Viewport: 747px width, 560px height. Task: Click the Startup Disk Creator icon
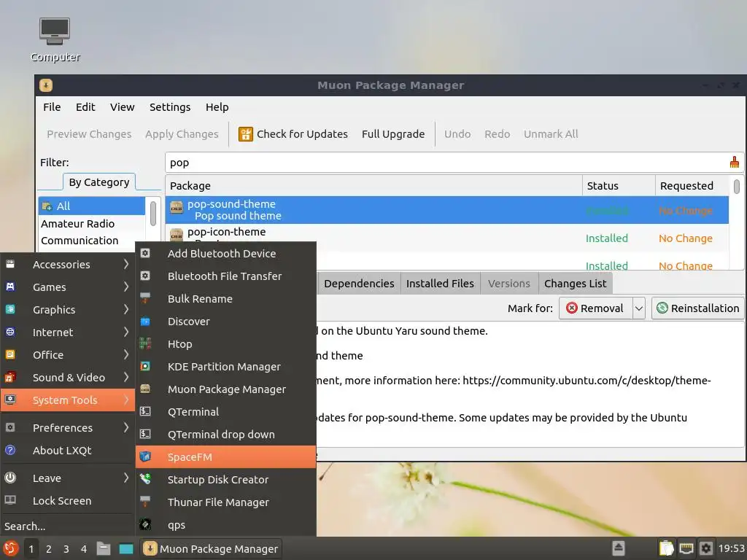click(x=145, y=479)
